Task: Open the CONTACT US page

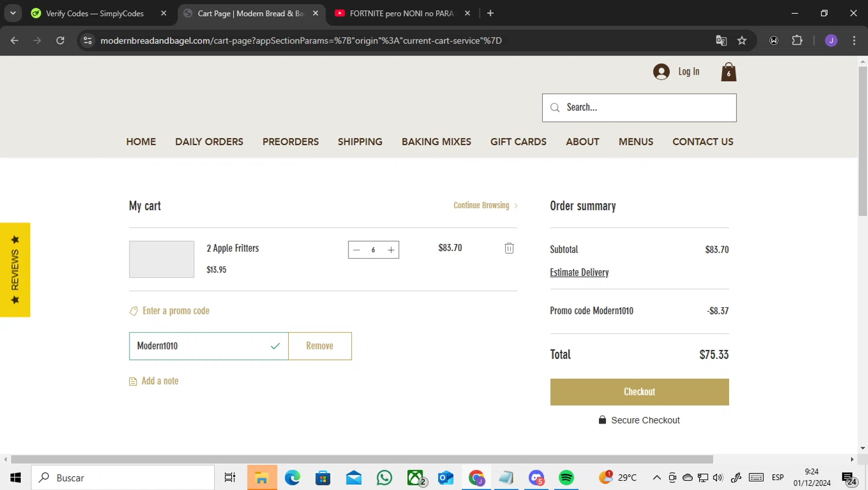Action: point(703,142)
